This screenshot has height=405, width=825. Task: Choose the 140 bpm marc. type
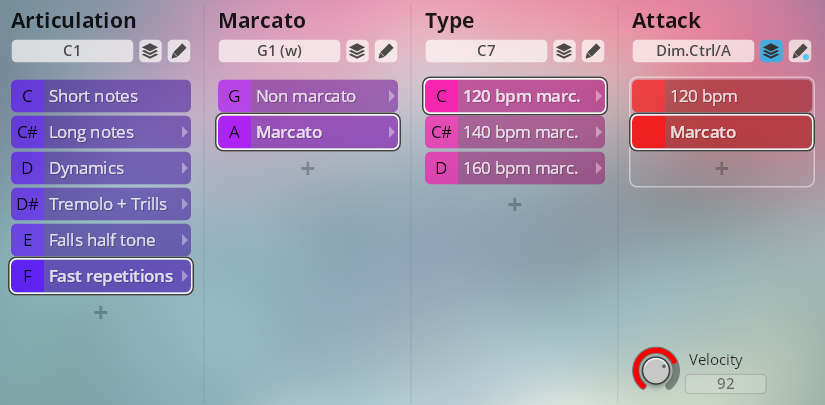click(514, 132)
